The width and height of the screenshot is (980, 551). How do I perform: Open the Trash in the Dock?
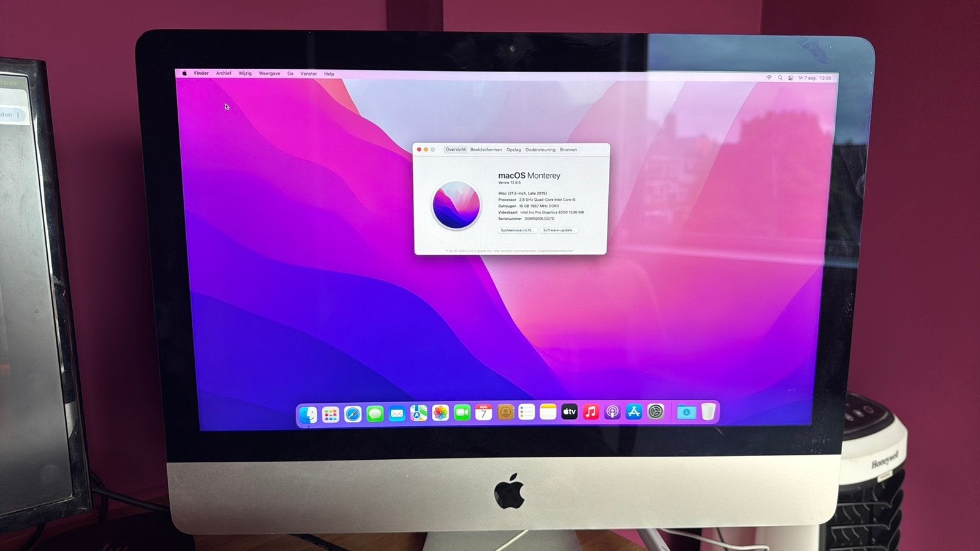[x=708, y=412]
